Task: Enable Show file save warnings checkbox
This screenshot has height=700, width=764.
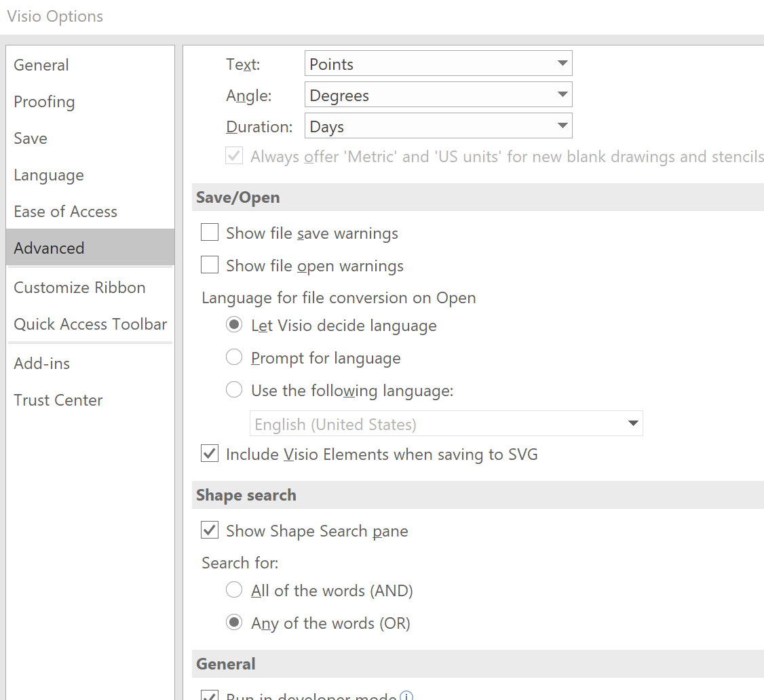Action: pyautogui.click(x=210, y=233)
